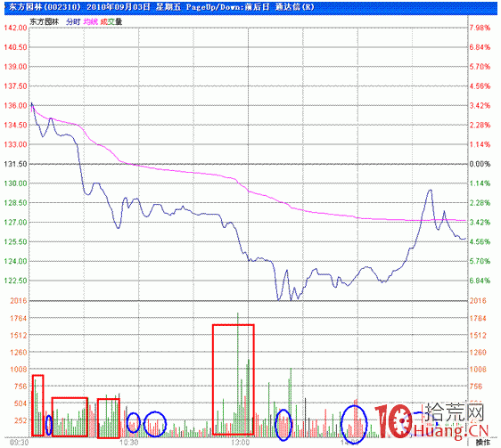This screenshot has width=501, height=448.
Task: Click the left 252 volume axis label
Action: [21, 420]
